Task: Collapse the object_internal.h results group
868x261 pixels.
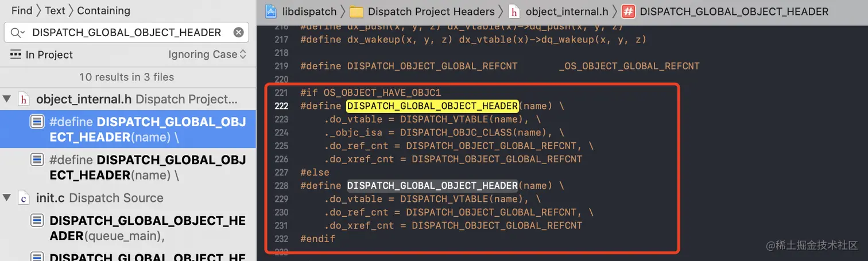Action: coord(7,99)
